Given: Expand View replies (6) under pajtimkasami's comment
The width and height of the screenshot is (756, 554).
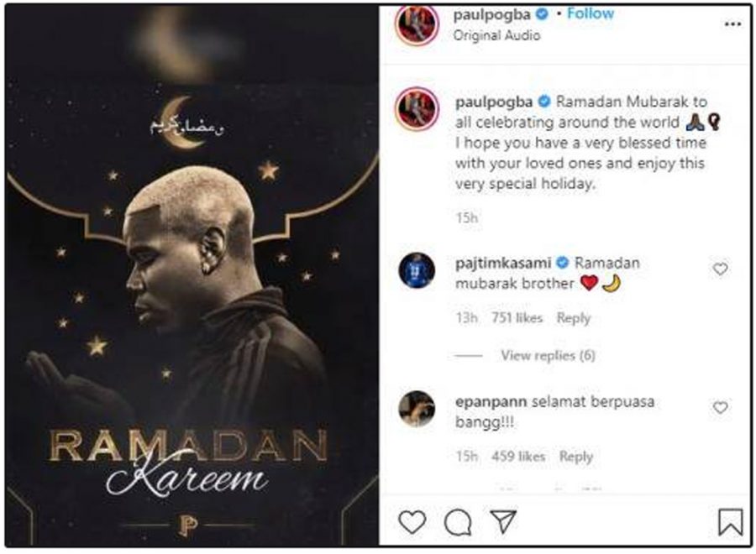Looking at the screenshot, I should click(x=549, y=356).
